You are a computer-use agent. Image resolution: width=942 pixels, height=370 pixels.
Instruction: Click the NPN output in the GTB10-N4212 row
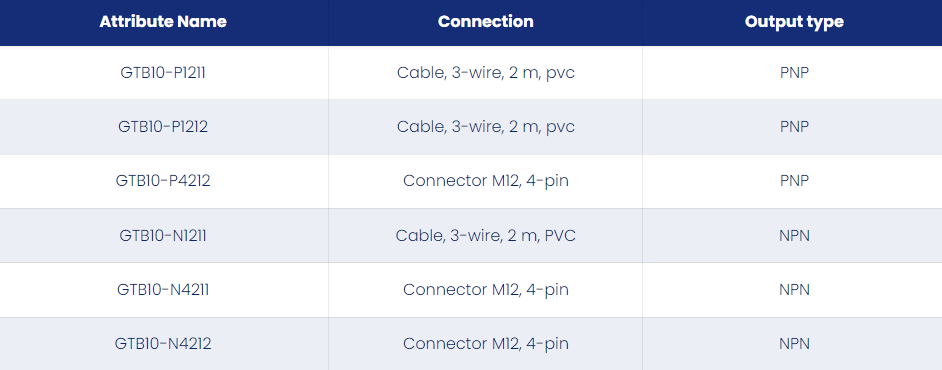click(794, 344)
